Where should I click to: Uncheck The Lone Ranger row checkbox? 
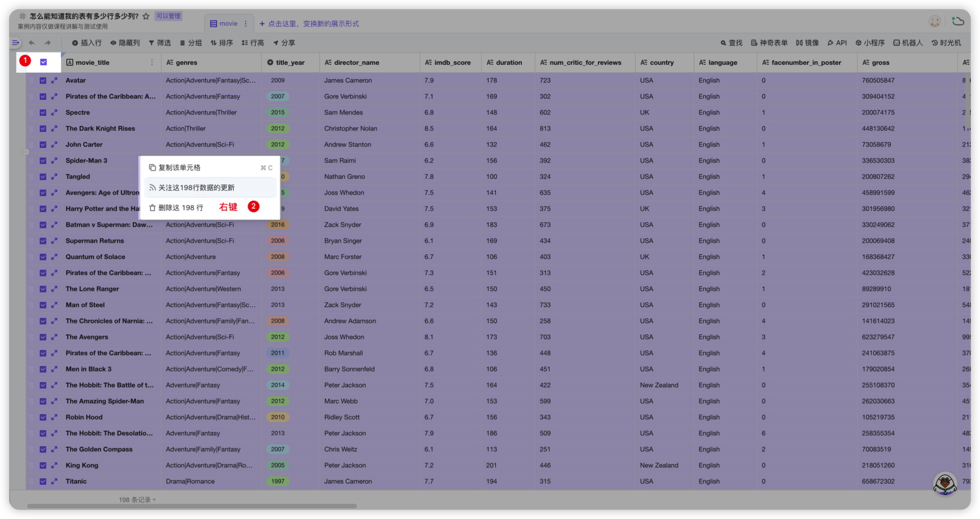(43, 289)
